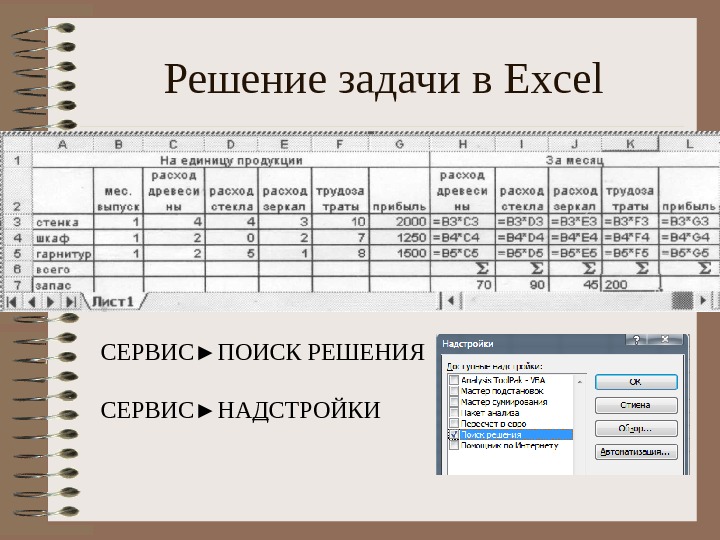The height and width of the screenshot is (540, 720).
Task: Select the stock cell with value 45
Action: coord(575,285)
